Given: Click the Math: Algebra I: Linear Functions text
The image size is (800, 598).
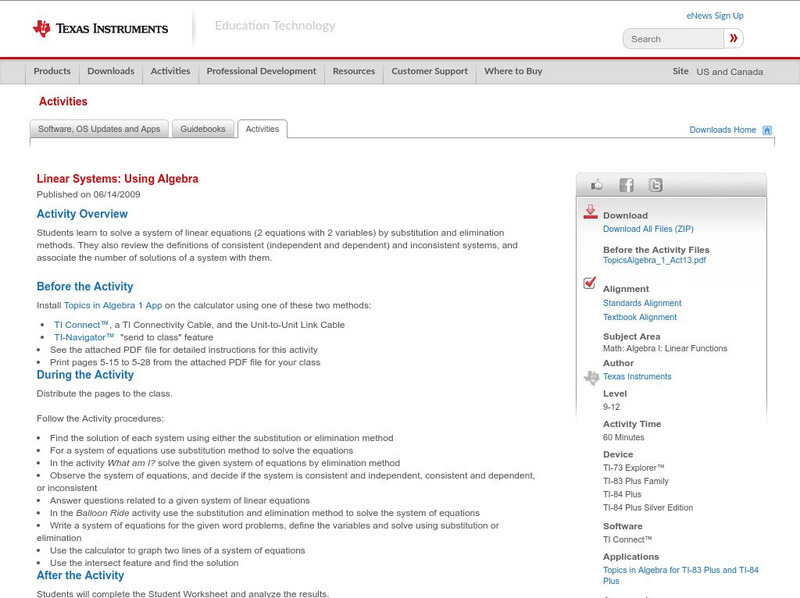Looking at the screenshot, I should pyautogui.click(x=665, y=348).
